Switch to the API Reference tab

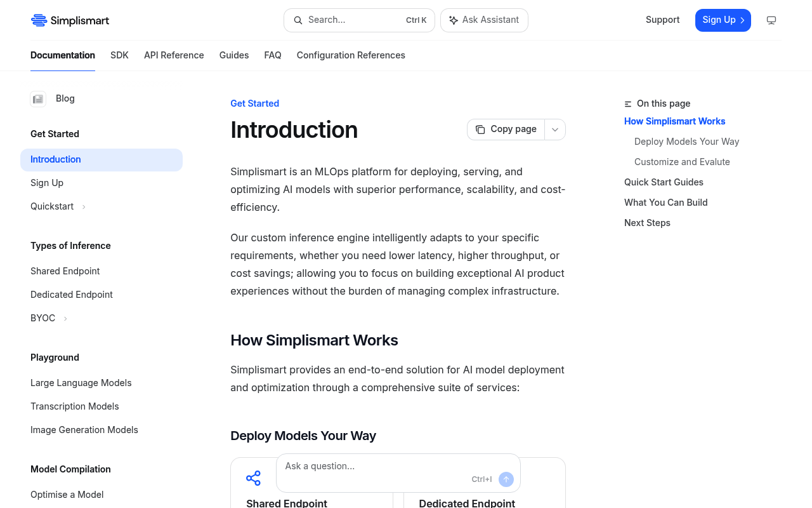pyautogui.click(x=174, y=55)
